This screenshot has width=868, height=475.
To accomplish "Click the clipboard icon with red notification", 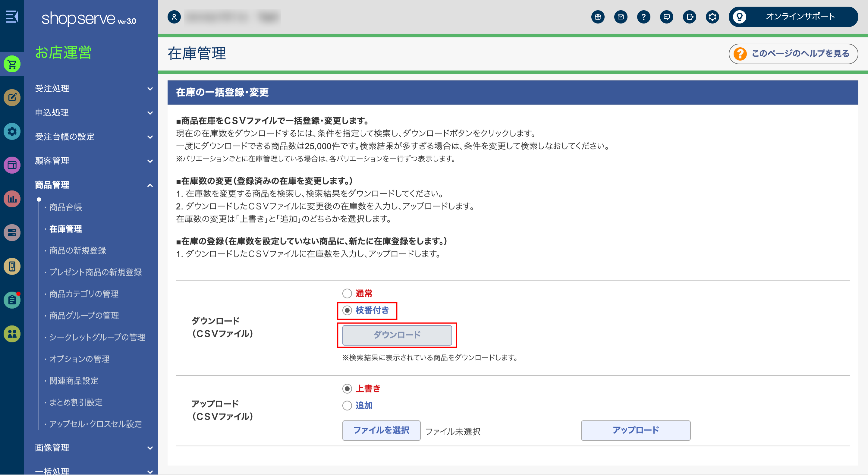I will (12, 300).
